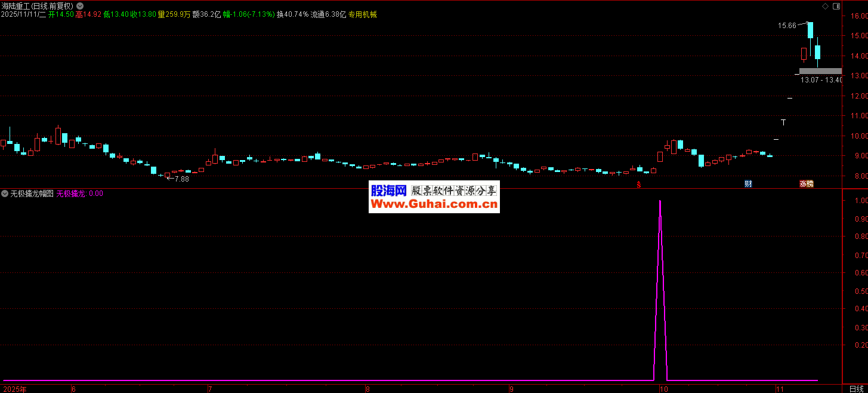
Task: Expand the dropdown next to 海陆重工 title
Action: tap(80, 5)
